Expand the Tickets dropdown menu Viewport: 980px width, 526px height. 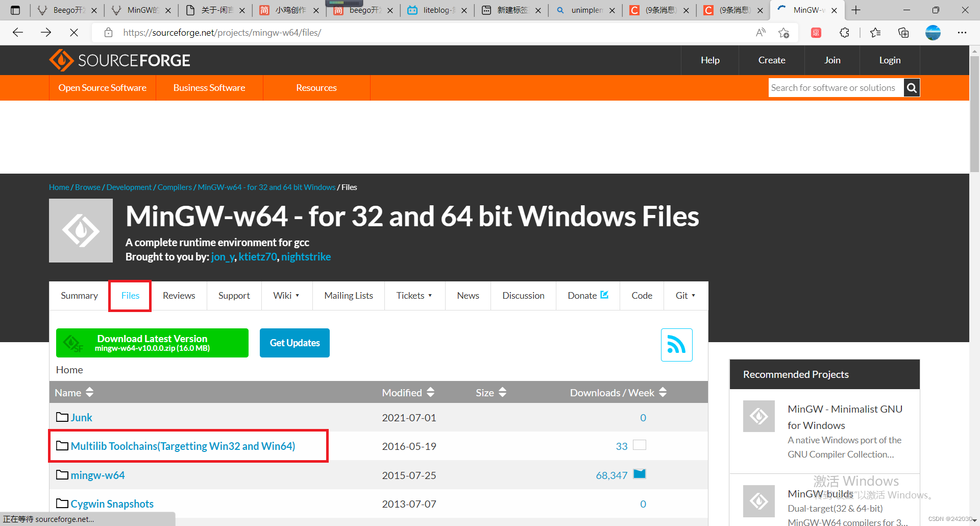tap(414, 296)
